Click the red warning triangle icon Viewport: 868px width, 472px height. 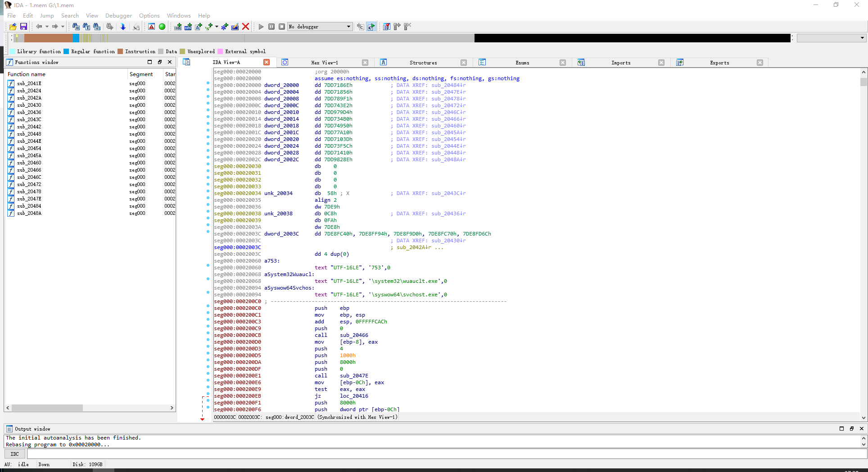click(x=152, y=27)
